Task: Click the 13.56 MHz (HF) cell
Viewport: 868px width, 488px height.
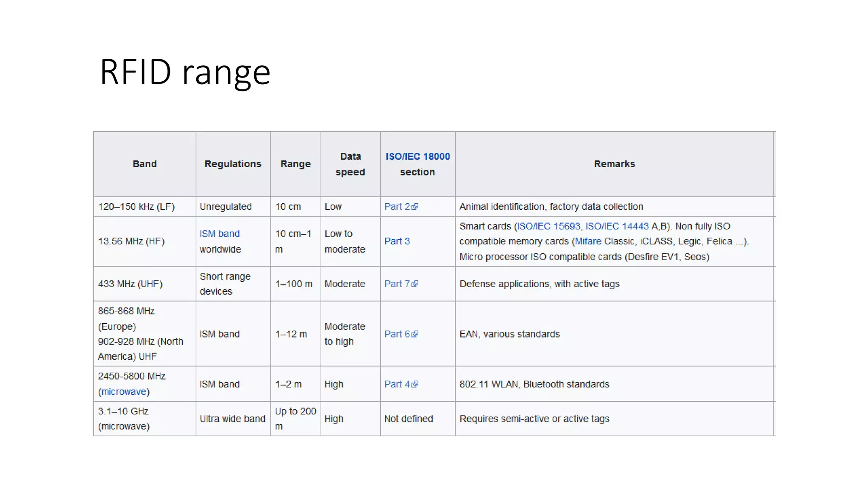Action: coord(145,241)
